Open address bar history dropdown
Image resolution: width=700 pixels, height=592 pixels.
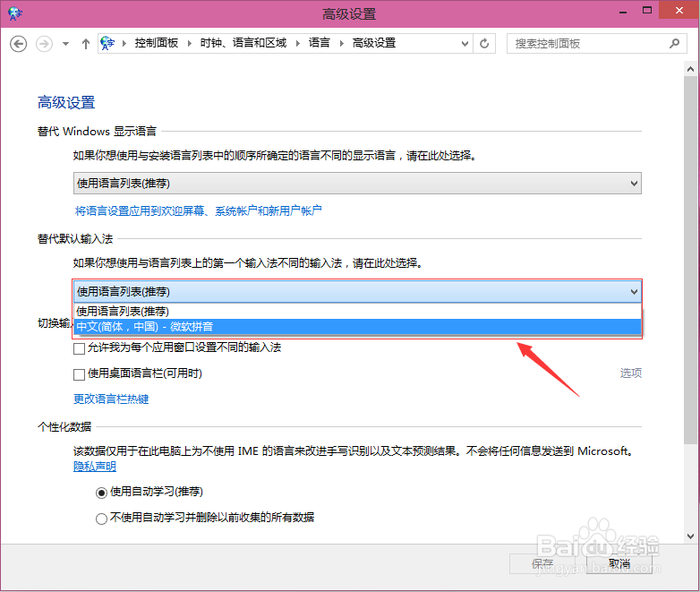point(465,44)
